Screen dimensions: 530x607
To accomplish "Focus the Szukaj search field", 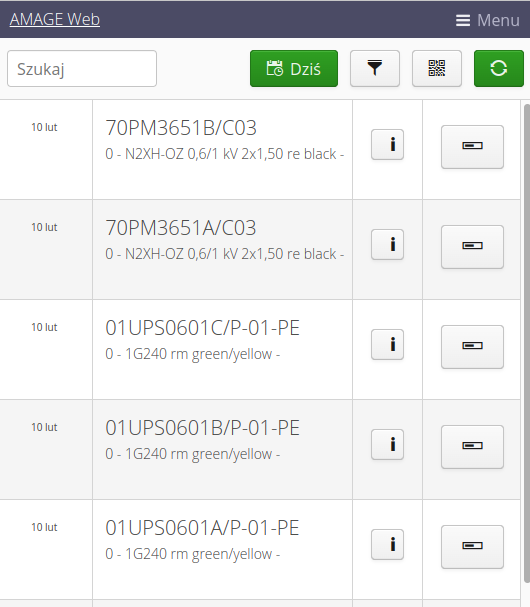I will click(x=82, y=69).
